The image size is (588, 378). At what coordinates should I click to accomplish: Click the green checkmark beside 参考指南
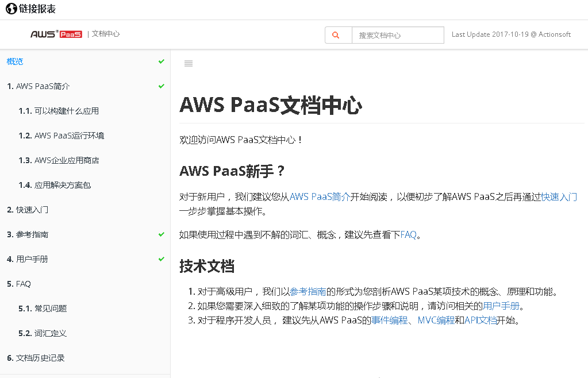coord(162,234)
